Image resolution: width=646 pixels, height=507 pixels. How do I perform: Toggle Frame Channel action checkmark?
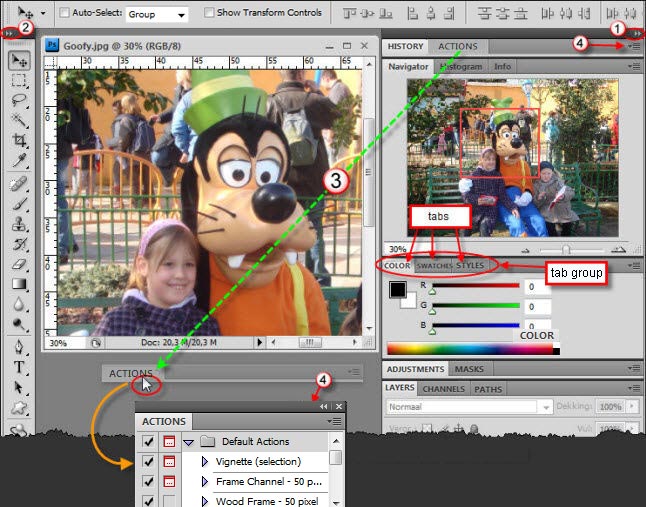click(x=148, y=481)
